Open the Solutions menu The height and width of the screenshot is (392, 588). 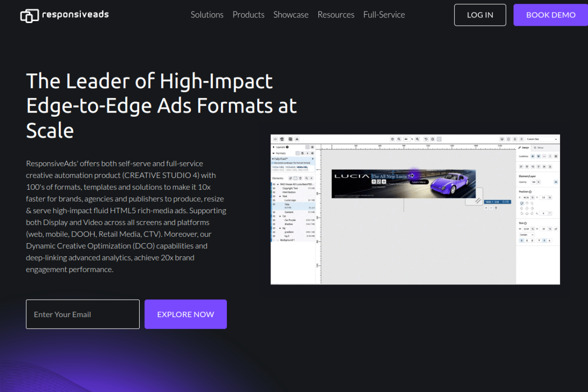point(207,15)
